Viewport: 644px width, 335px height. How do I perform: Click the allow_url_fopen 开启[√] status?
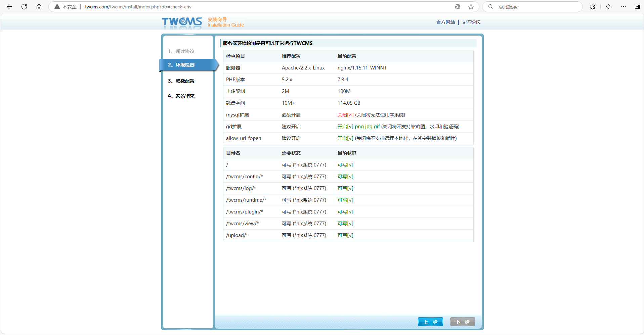(346, 138)
